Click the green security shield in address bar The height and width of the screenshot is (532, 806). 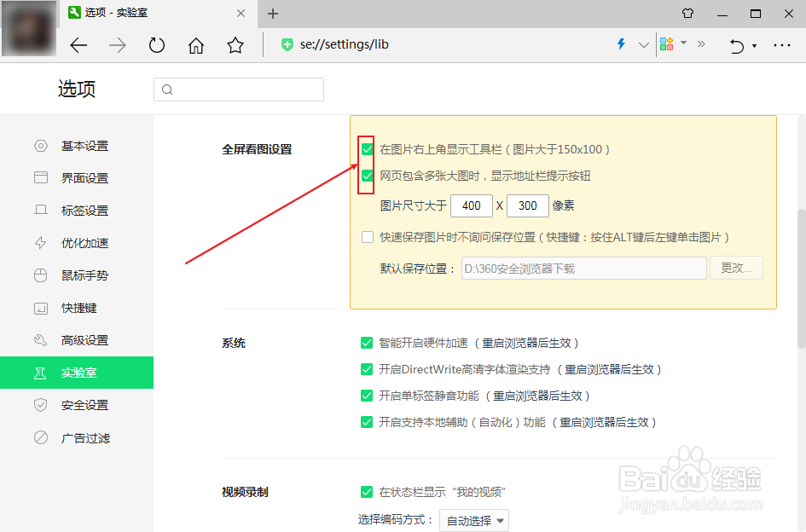coord(287,44)
